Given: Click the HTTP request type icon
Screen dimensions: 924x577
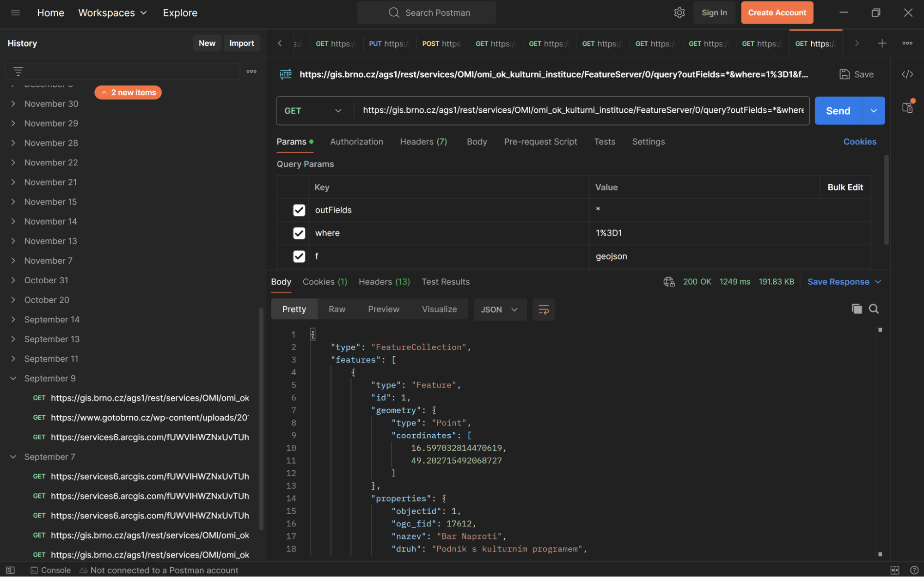Looking at the screenshot, I should click(286, 74).
